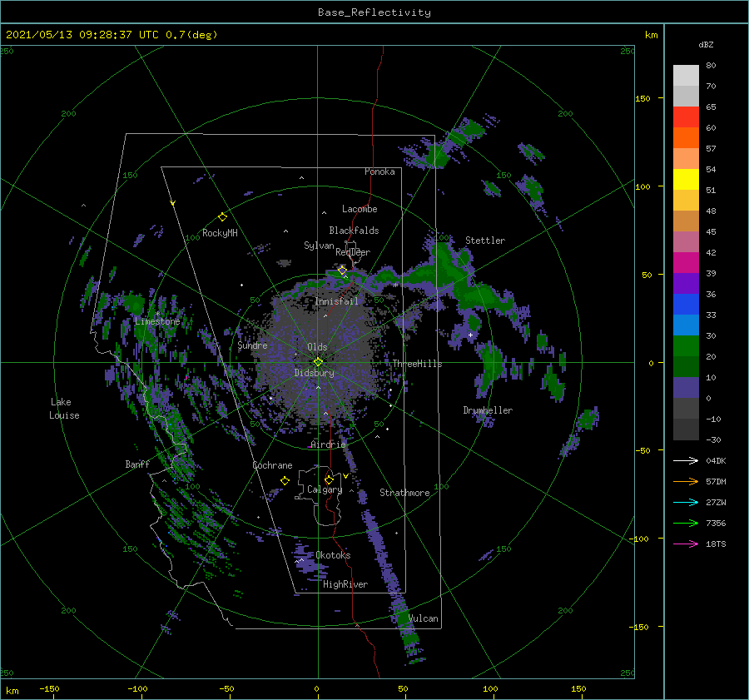Viewport: 749px width, 700px height.
Task: Click the HighRiver town label
Action: pyautogui.click(x=345, y=584)
